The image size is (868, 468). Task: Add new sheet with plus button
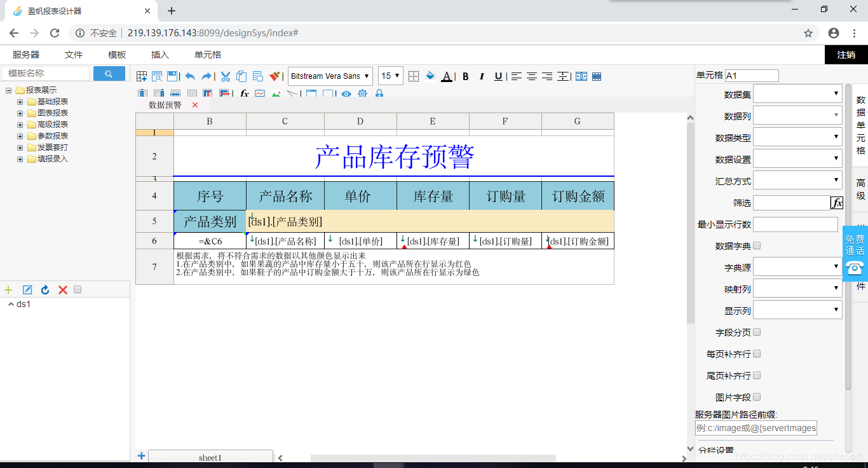[141, 456]
